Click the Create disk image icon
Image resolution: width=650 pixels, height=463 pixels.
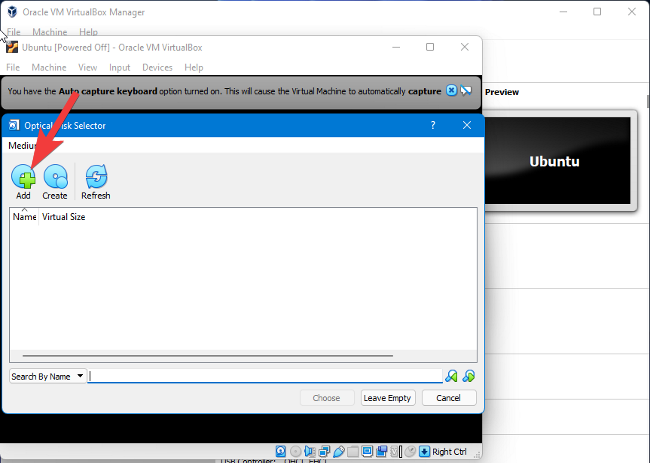click(x=55, y=177)
